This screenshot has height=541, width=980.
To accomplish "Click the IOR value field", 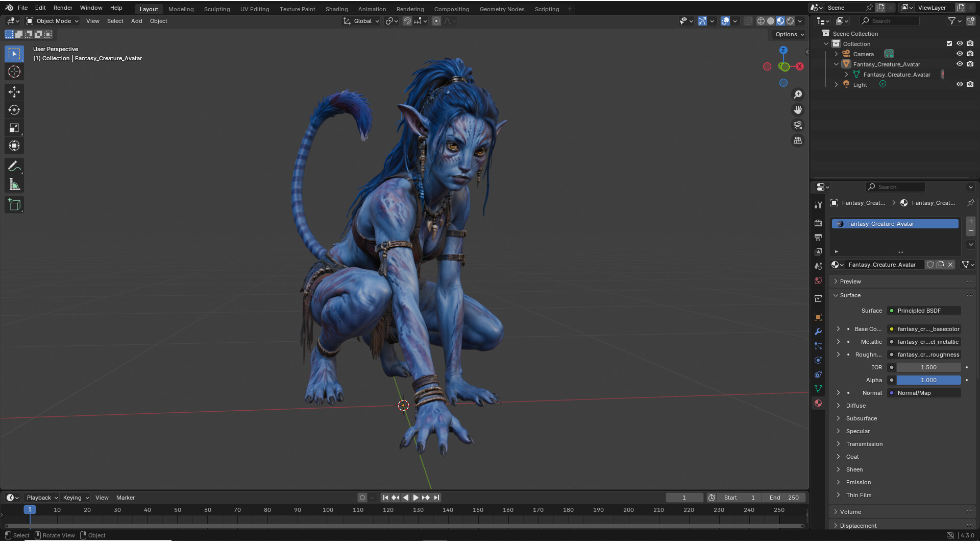I will tap(928, 367).
